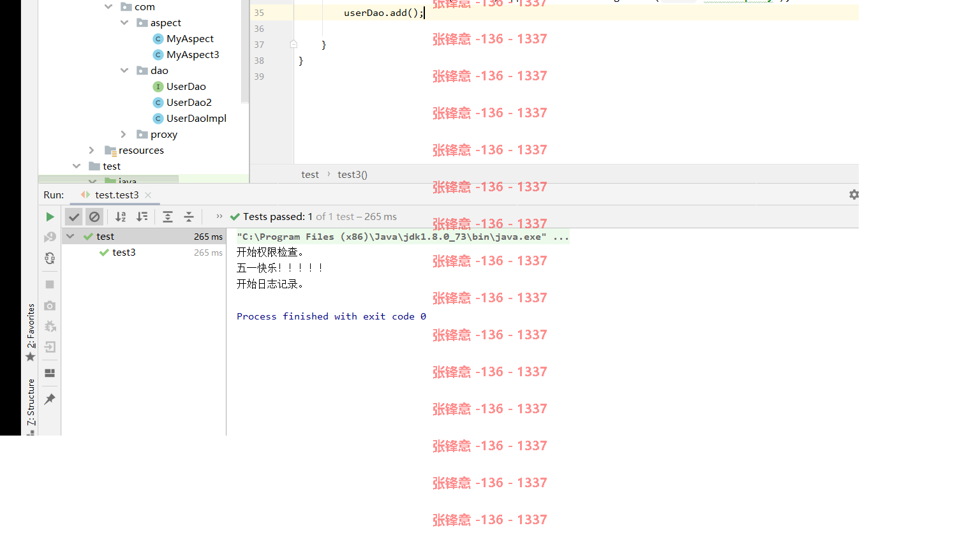Select the test root result row
Screen dimensions: 980x551
pos(144,237)
